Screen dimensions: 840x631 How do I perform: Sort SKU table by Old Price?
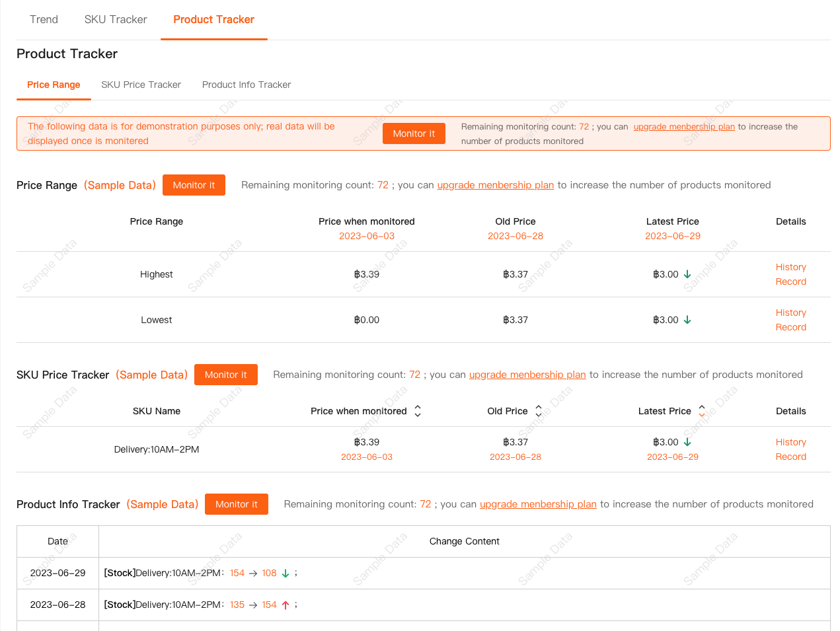coord(539,411)
